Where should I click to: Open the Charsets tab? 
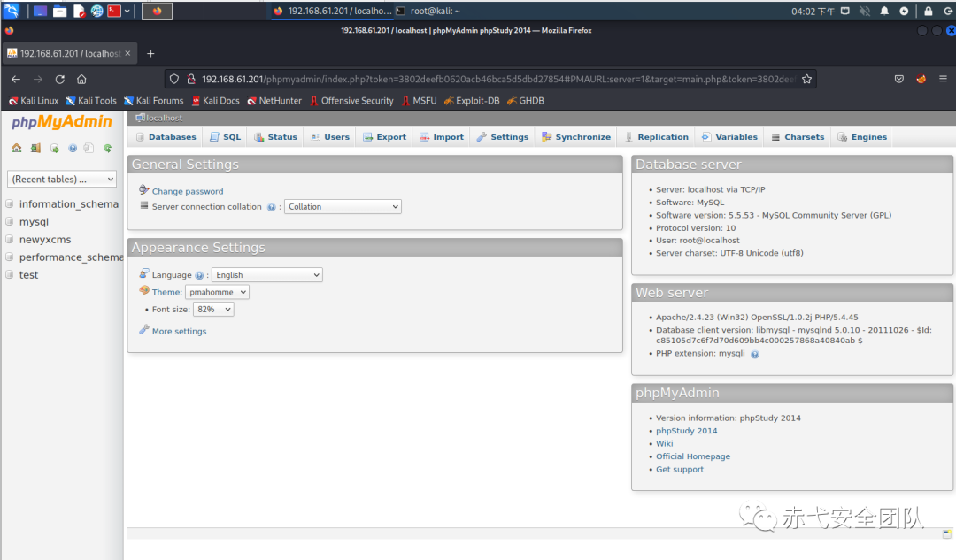pos(798,137)
